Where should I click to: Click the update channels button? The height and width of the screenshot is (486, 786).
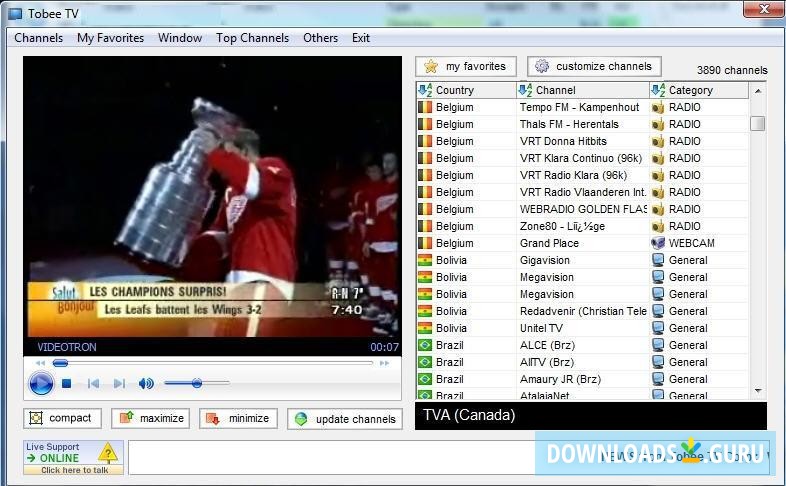[x=345, y=419]
